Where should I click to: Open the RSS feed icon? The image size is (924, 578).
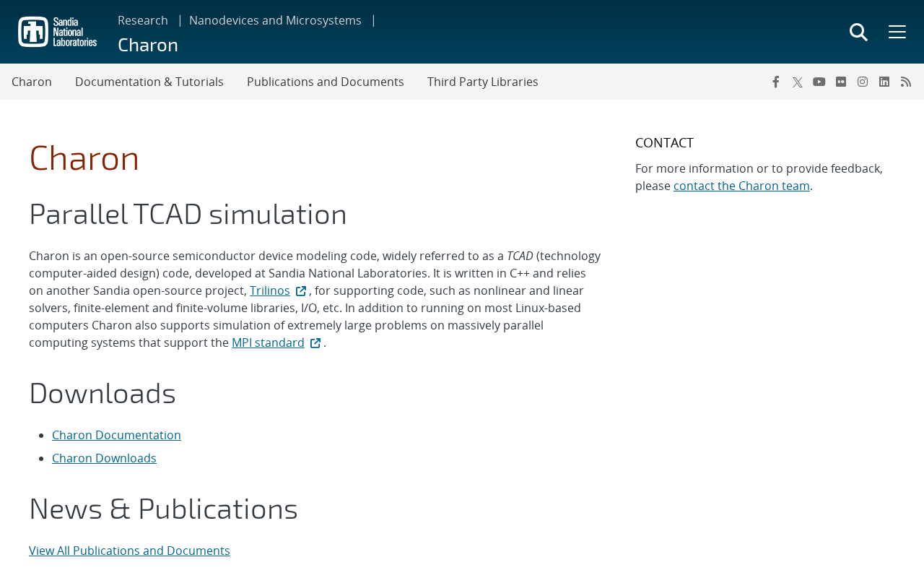[x=906, y=82]
